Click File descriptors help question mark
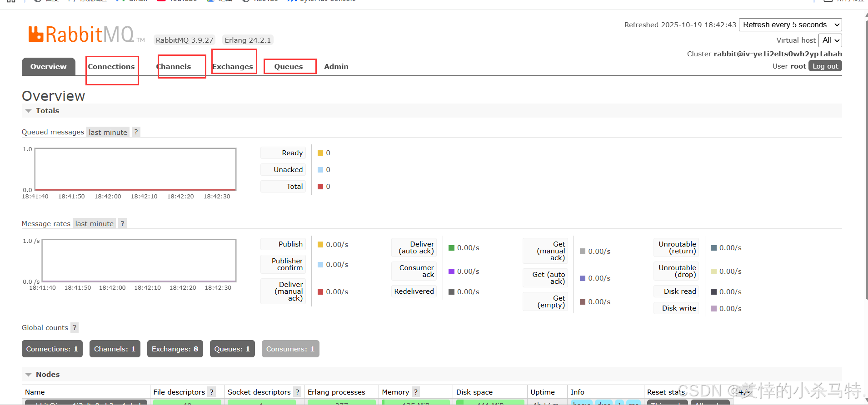The image size is (868, 405). point(211,392)
